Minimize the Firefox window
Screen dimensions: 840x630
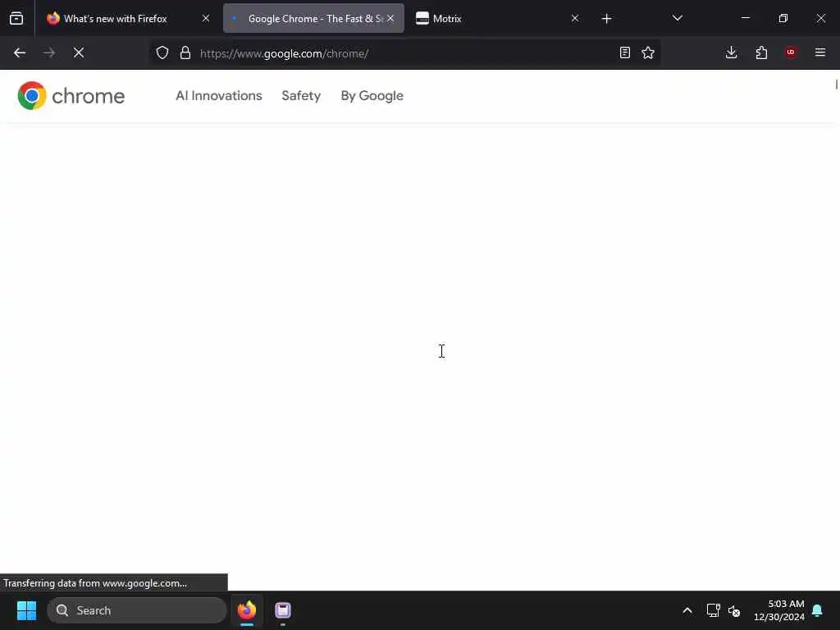click(745, 18)
